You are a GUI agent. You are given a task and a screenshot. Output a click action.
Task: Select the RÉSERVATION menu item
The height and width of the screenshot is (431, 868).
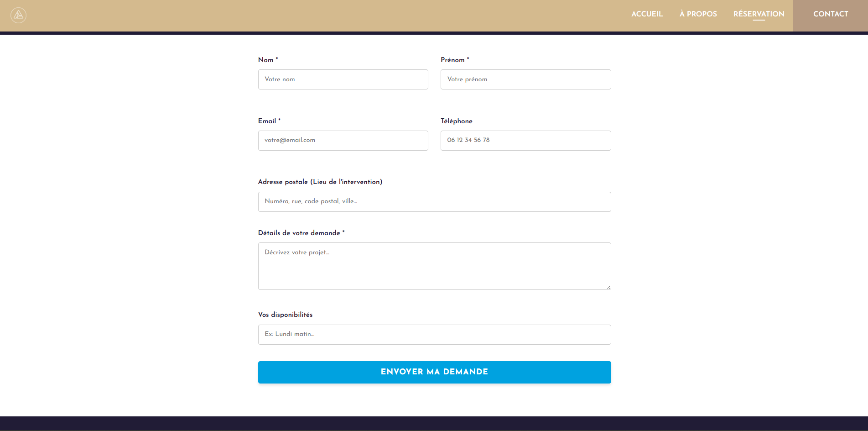click(x=759, y=14)
